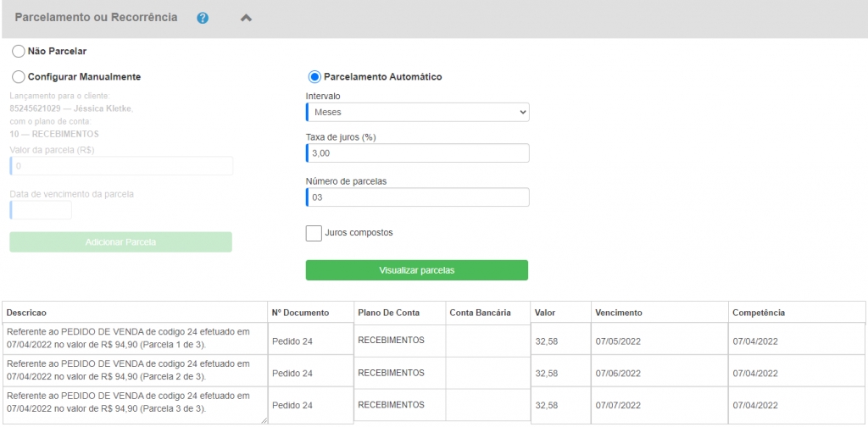Click the Valor da parcela input field
Image resolution: width=868 pixels, height=427 pixels.
pyautogui.click(x=121, y=166)
